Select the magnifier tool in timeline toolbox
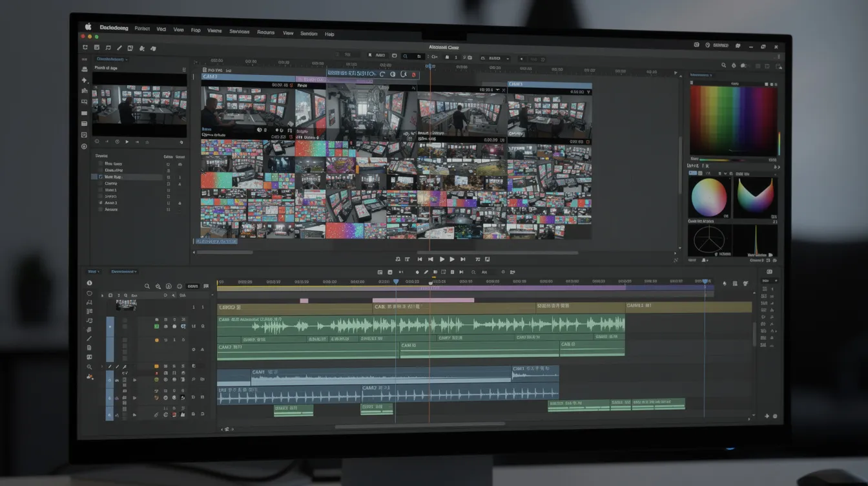Image resolution: width=868 pixels, height=486 pixels. (x=89, y=367)
